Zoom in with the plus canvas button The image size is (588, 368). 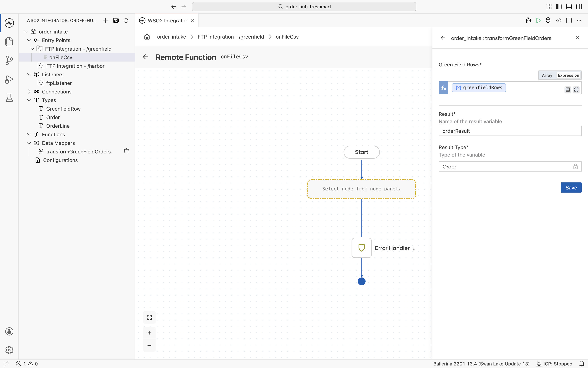point(149,333)
